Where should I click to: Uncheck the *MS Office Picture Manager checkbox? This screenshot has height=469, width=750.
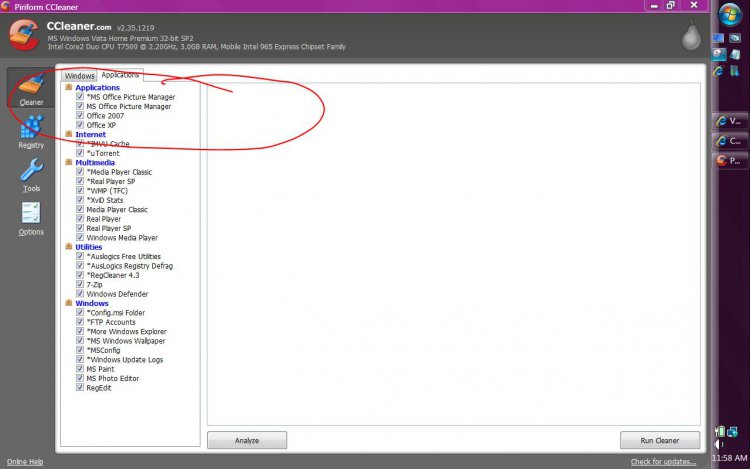pyautogui.click(x=80, y=97)
